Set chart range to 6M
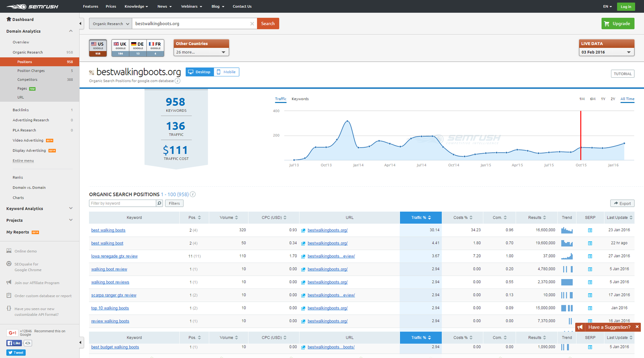This screenshot has width=644, height=358. click(593, 99)
